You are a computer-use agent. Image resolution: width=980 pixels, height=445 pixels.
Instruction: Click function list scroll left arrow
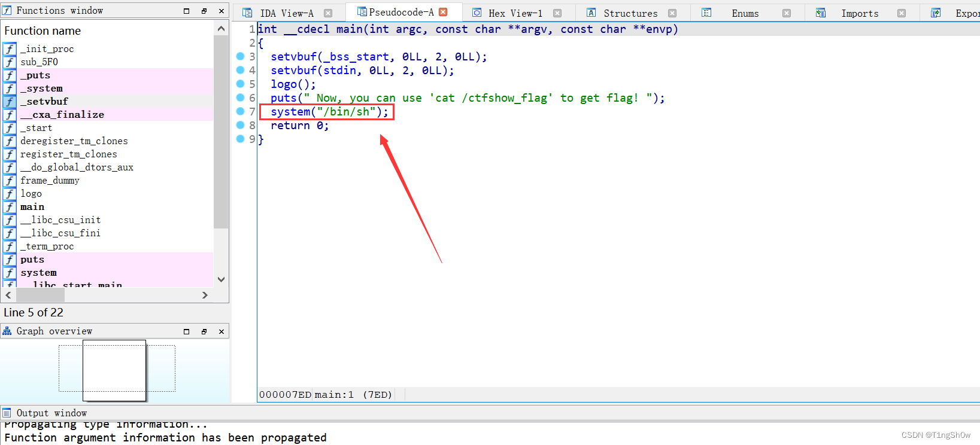8,295
